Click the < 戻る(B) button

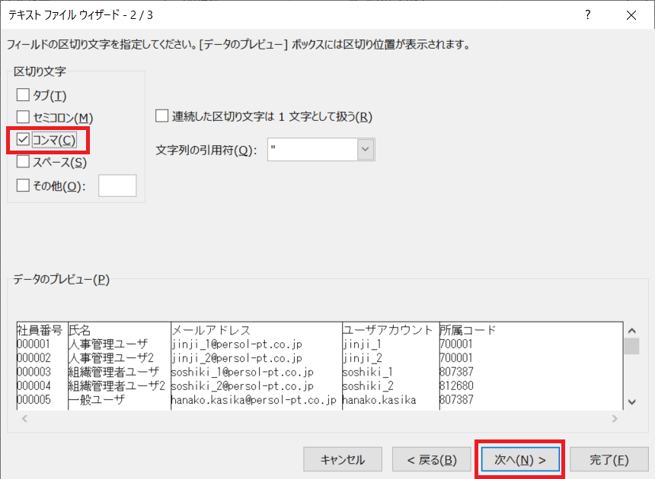click(432, 460)
